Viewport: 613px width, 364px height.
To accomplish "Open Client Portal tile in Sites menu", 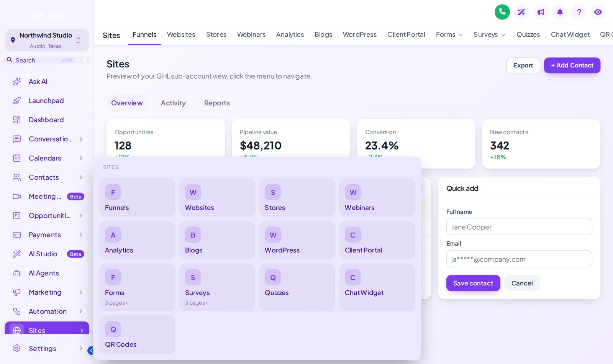I will [x=377, y=240].
